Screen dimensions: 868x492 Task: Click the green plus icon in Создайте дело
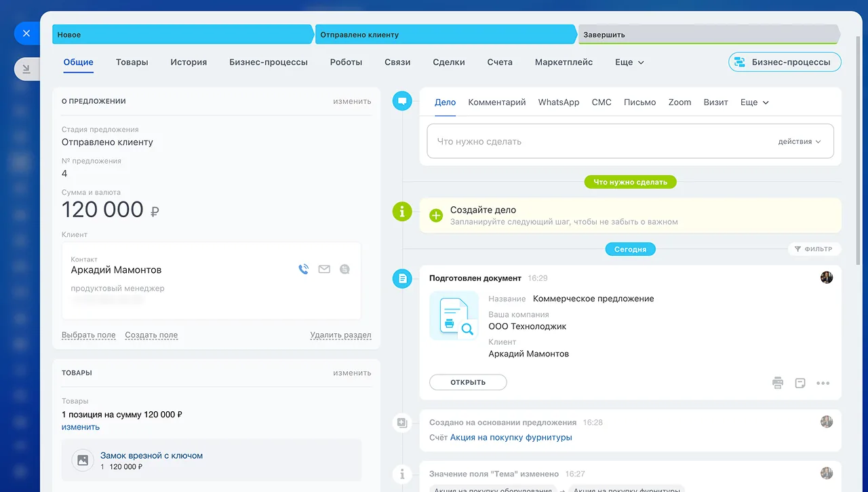tap(436, 216)
